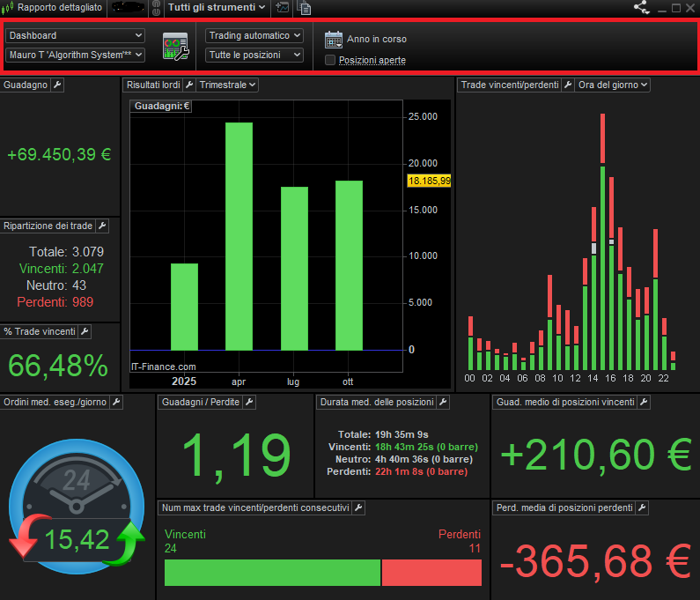Open the dashboard widget settings icon
This screenshot has width=700, height=600.
[176, 46]
